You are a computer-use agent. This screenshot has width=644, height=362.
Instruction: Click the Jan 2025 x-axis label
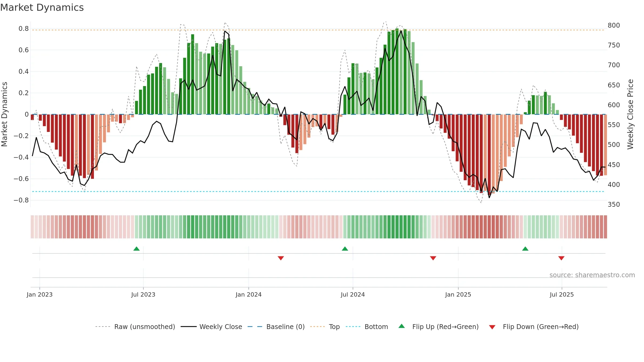tap(458, 294)
